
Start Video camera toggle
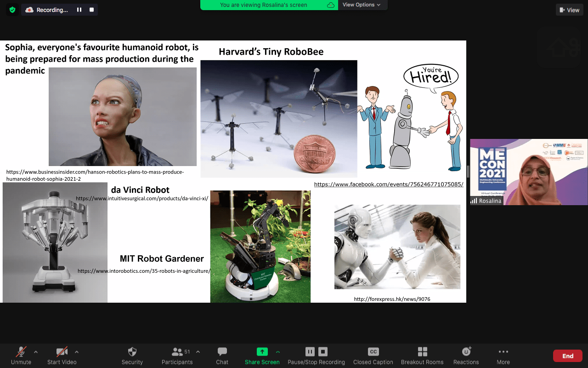(x=62, y=356)
